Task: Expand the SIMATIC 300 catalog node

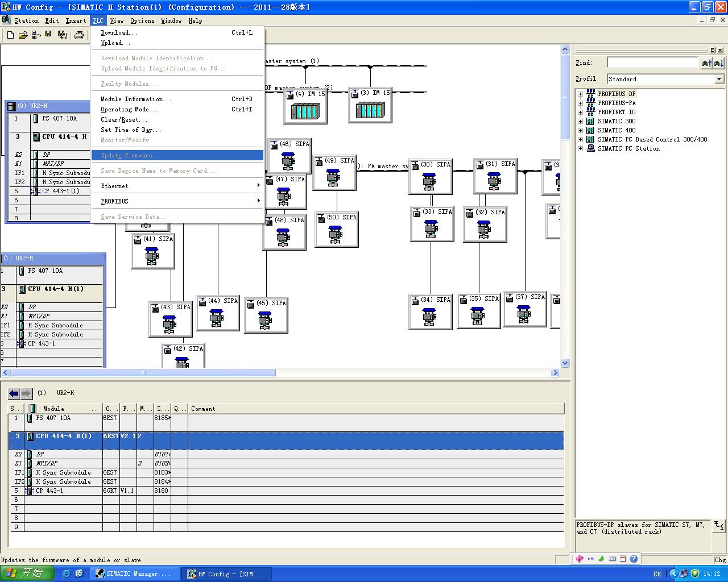Action: click(580, 122)
